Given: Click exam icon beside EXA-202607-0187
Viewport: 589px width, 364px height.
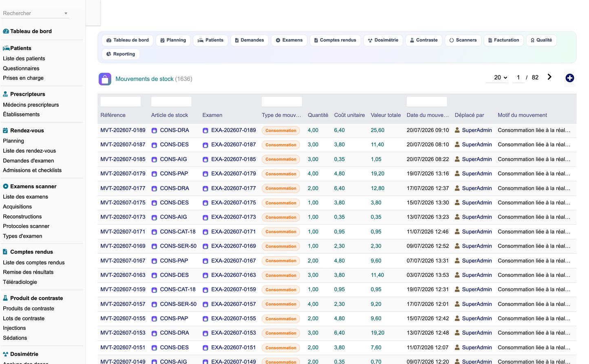Looking at the screenshot, I should [x=205, y=145].
